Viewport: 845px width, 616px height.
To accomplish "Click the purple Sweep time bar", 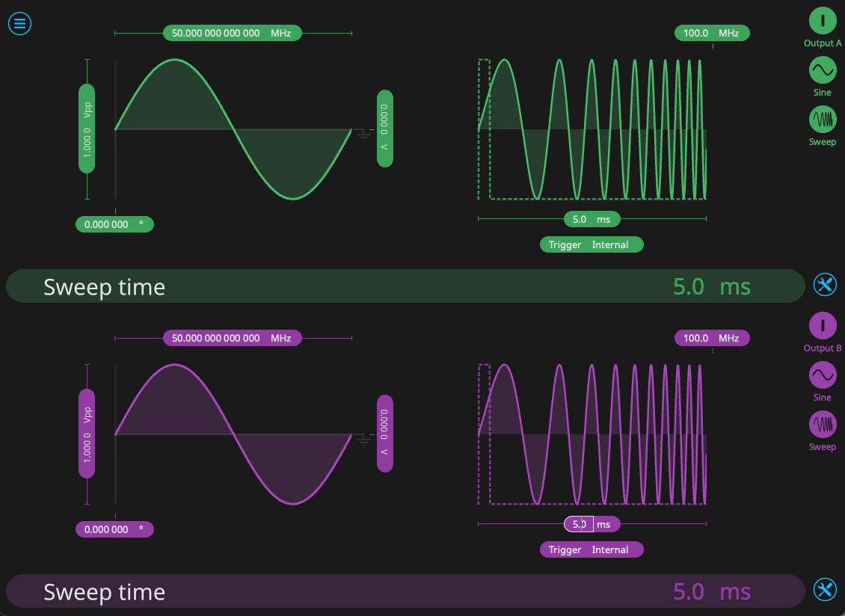I will pyautogui.click(x=404, y=591).
